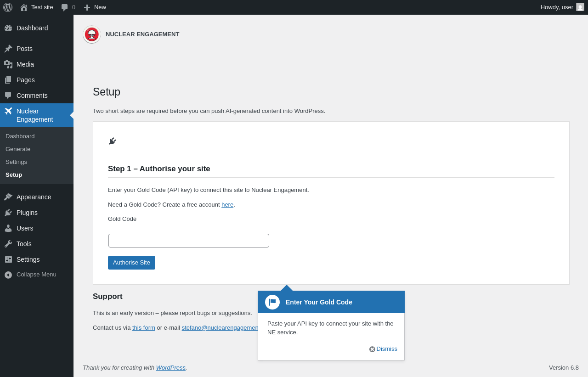Image resolution: width=588 pixels, height=377 pixels.
Task: Click the Comments speech bubble sidebar icon
Action: point(8,96)
